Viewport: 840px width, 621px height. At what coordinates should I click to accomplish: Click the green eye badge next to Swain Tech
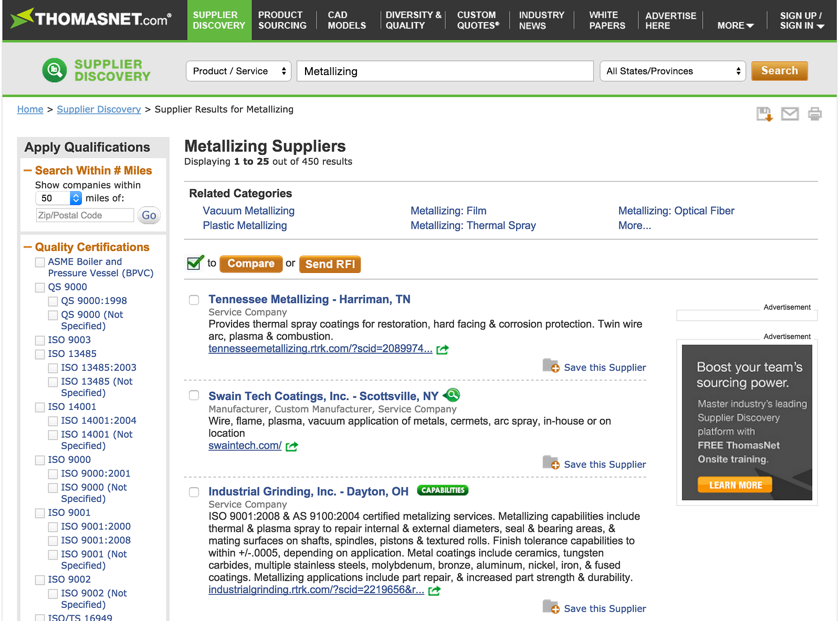(x=451, y=395)
